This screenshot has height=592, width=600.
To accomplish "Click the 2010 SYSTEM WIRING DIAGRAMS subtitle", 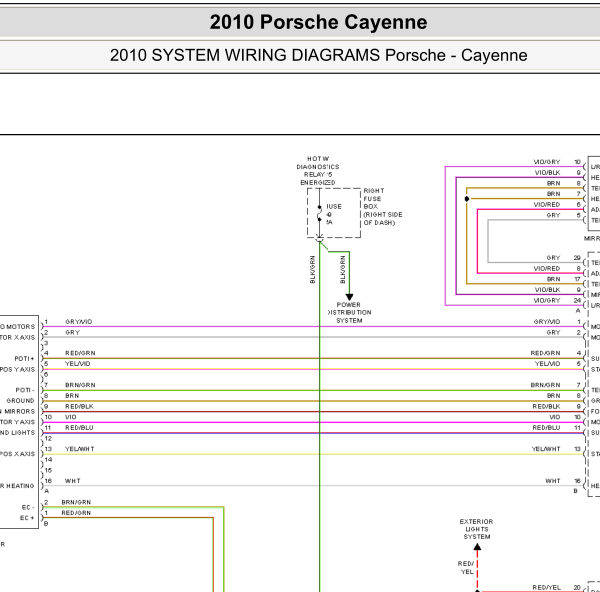I will point(318,55).
